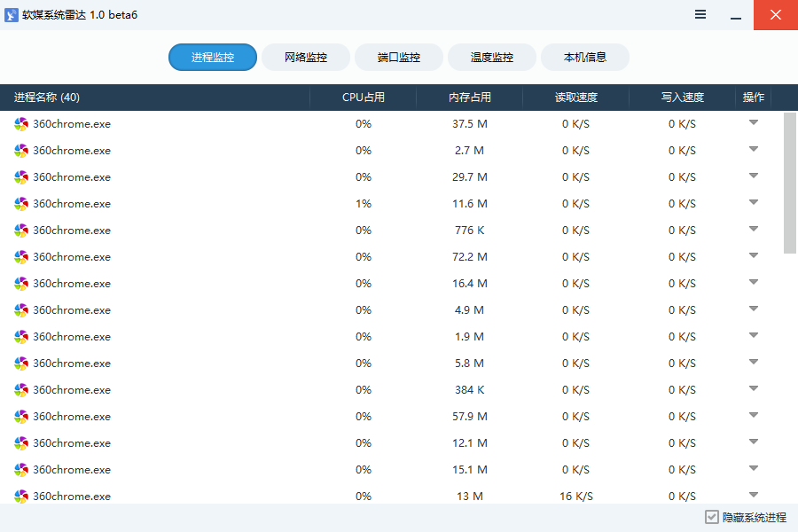Viewport: 798px width, 532px height.
Task: Sort by 写入速度 column header
Action: [682, 98]
